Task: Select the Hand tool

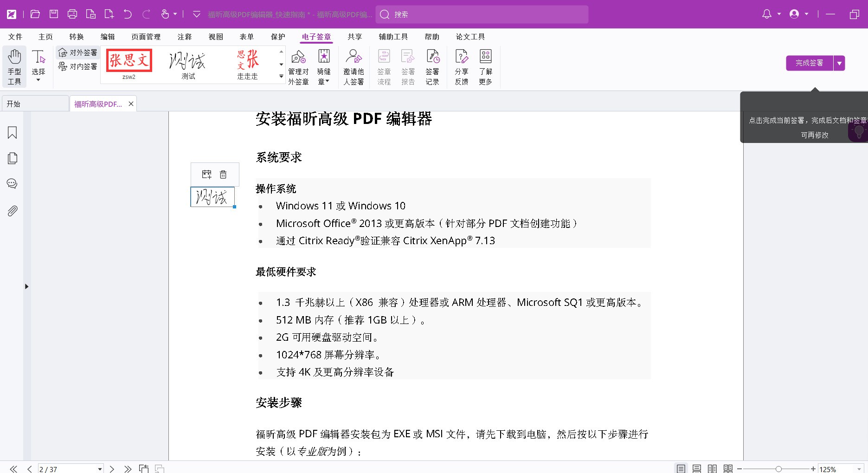Action: (x=14, y=67)
